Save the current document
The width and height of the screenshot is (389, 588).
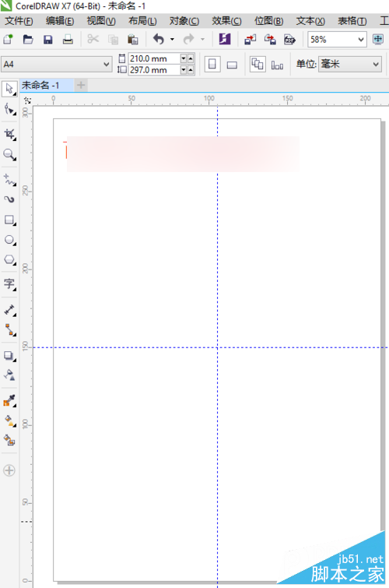48,39
